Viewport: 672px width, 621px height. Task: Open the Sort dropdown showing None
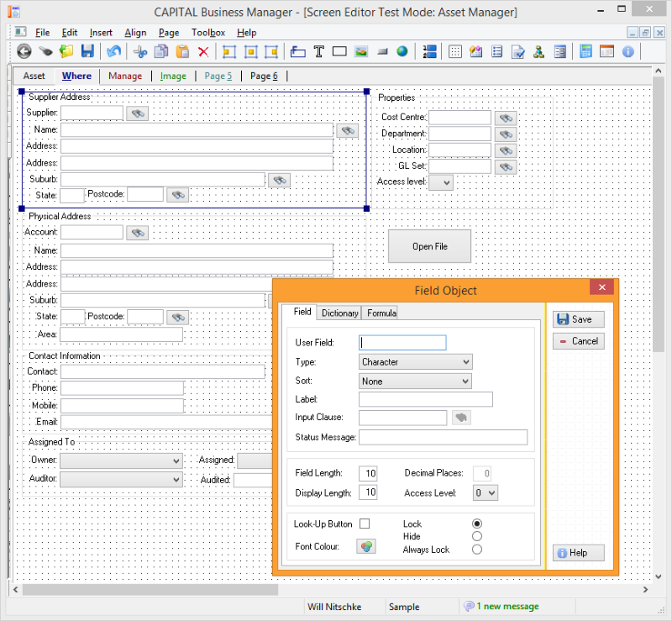click(415, 382)
